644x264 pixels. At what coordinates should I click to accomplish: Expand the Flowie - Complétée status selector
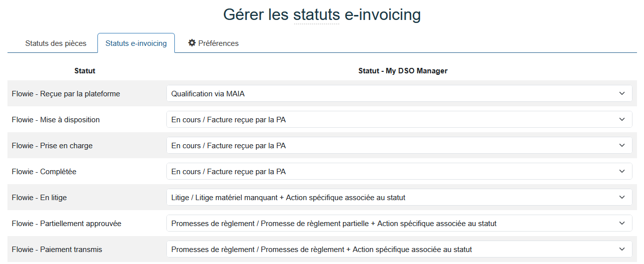pyautogui.click(x=399, y=172)
